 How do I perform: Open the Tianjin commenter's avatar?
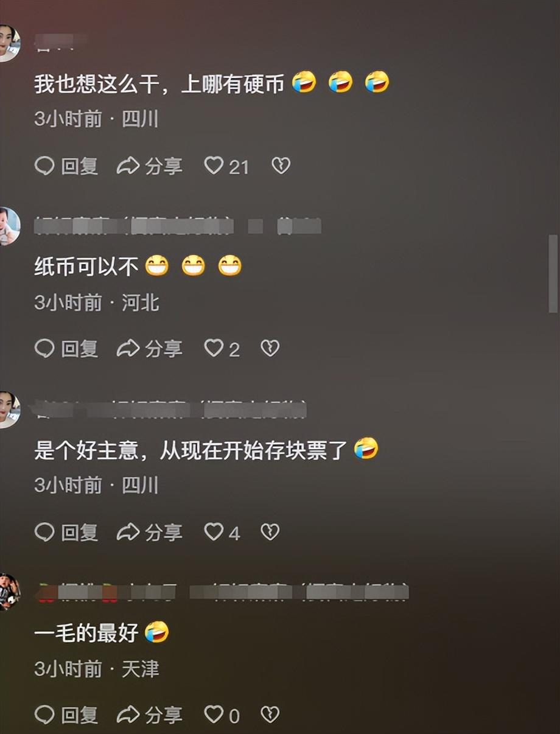click(9, 592)
